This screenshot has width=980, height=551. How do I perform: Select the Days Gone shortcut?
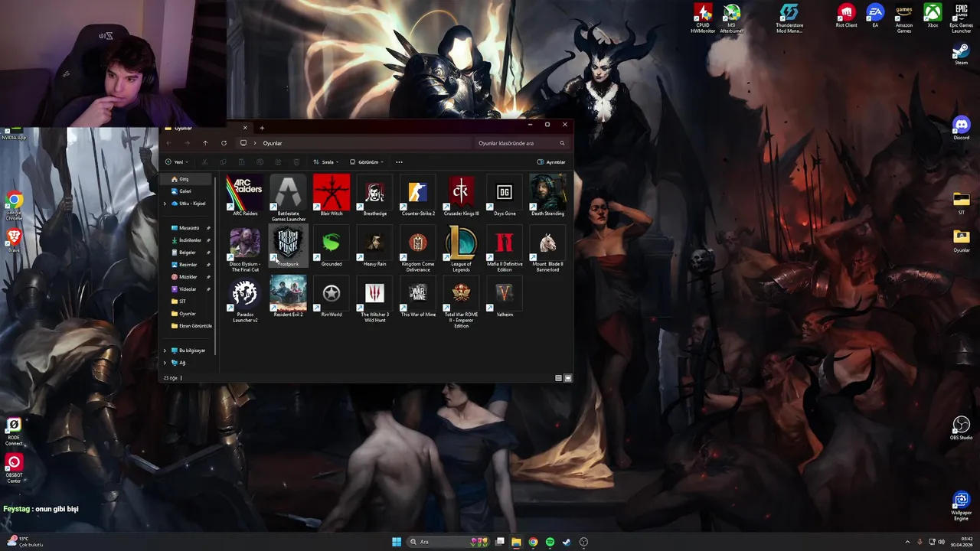tap(505, 196)
